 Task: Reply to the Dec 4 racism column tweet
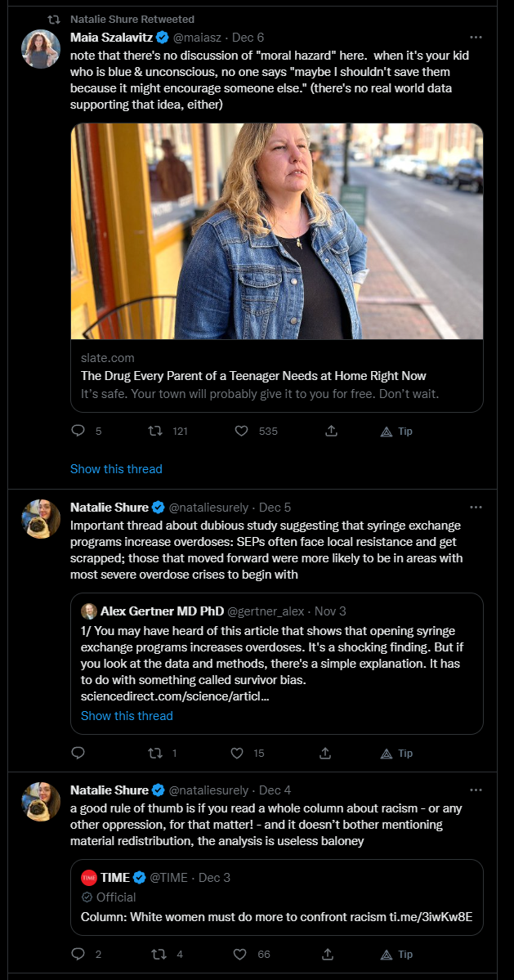click(78, 955)
